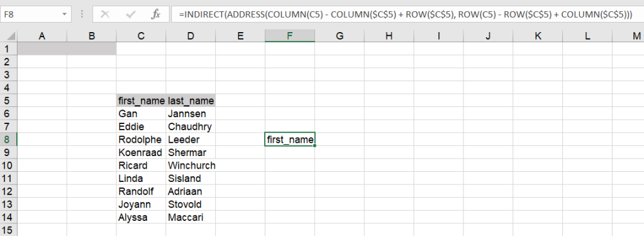This screenshot has width=644, height=236.
Task: Select the cell containing Randolf
Action: pyautogui.click(x=141, y=191)
